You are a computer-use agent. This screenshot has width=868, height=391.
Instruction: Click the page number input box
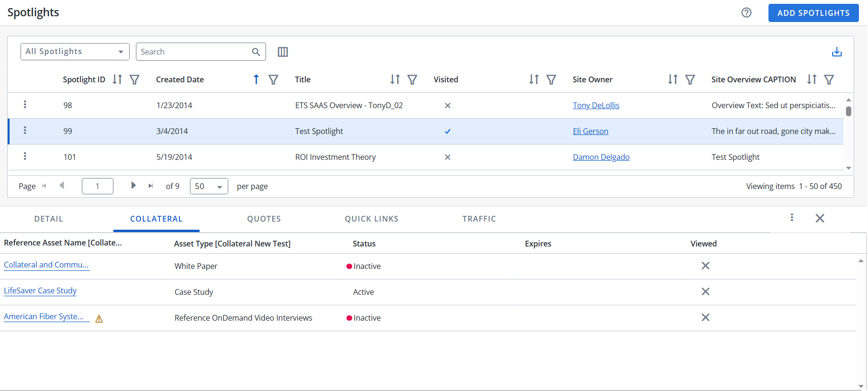coord(98,186)
